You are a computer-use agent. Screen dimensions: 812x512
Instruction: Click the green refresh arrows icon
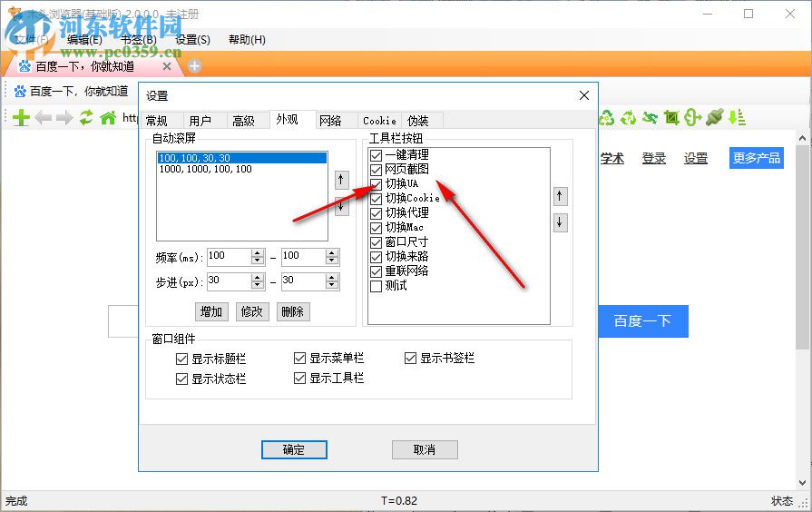pyautogui.click(x=86, y=118)
